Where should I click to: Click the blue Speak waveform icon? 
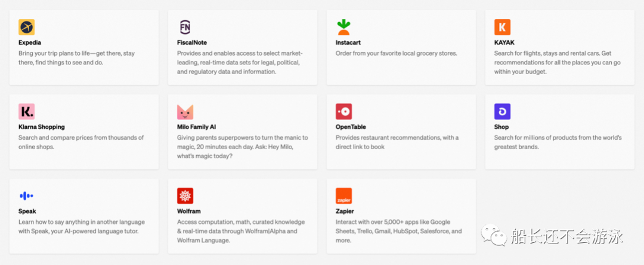(26, 196)
